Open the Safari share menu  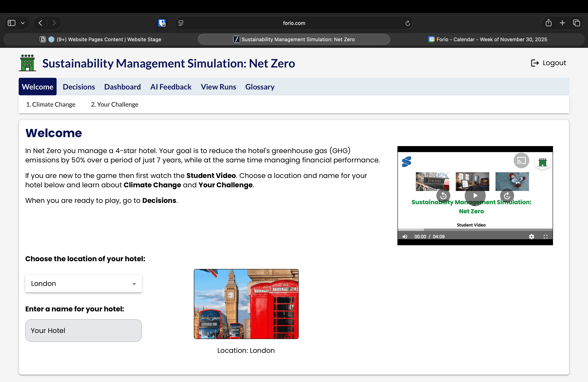click(549, 23)
